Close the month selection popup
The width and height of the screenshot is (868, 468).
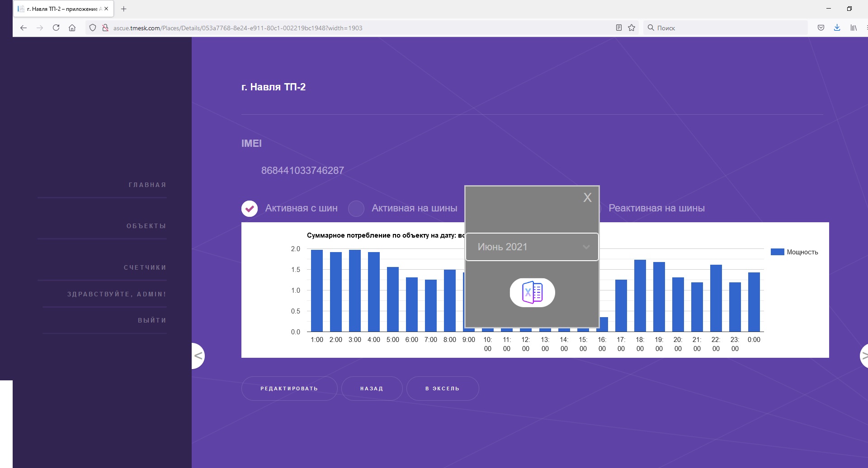(x=587, y=197)
